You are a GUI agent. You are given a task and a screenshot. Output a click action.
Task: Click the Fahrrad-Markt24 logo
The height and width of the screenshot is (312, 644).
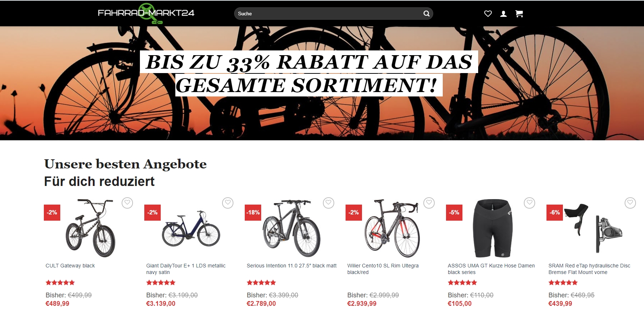coord(146,14)
